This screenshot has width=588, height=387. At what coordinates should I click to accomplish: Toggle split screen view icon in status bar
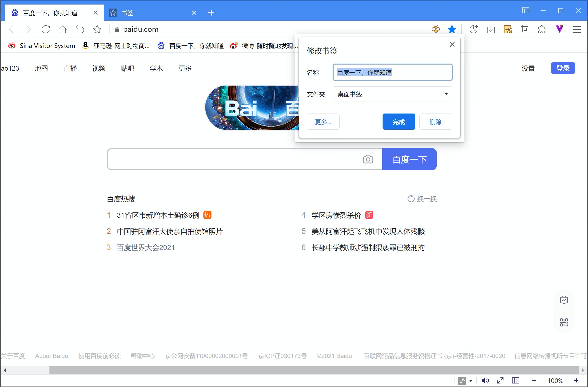pyautogui.click(x=515, y=380)
